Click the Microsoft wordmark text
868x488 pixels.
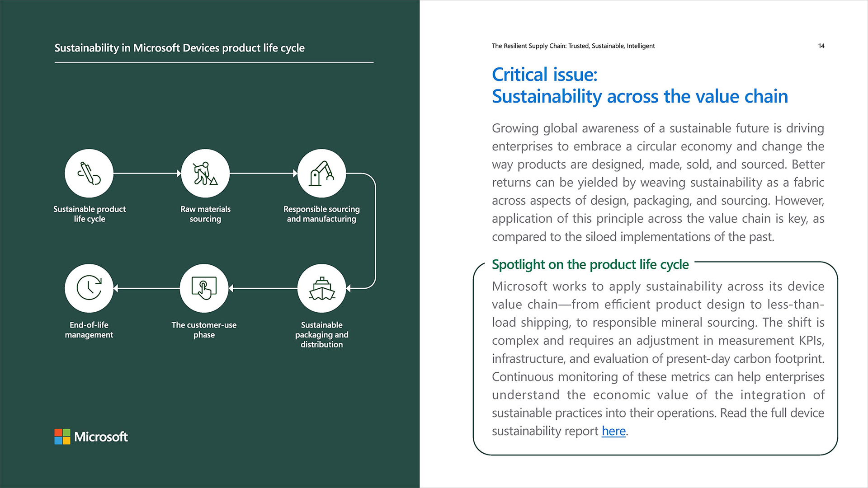(x=101, y=436)
